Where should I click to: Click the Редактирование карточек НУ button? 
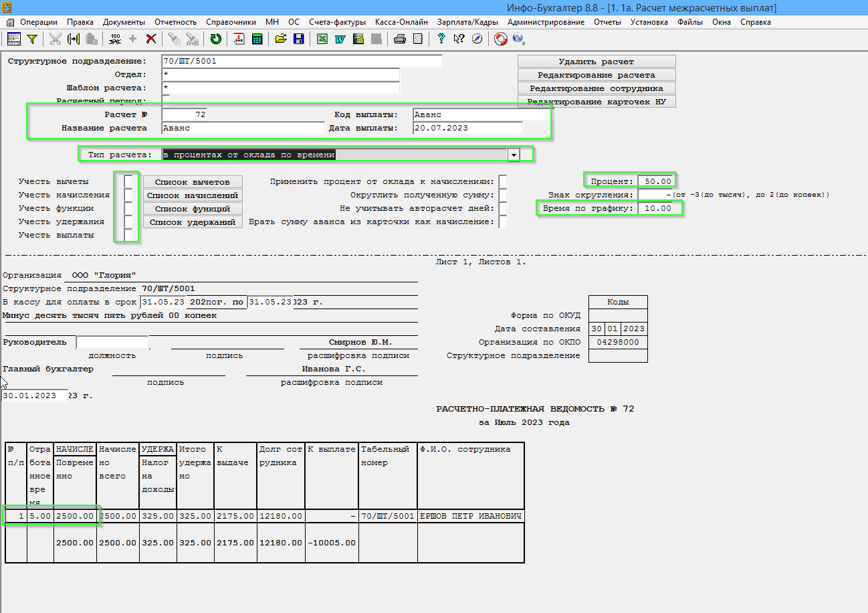(x=596, y=102)
